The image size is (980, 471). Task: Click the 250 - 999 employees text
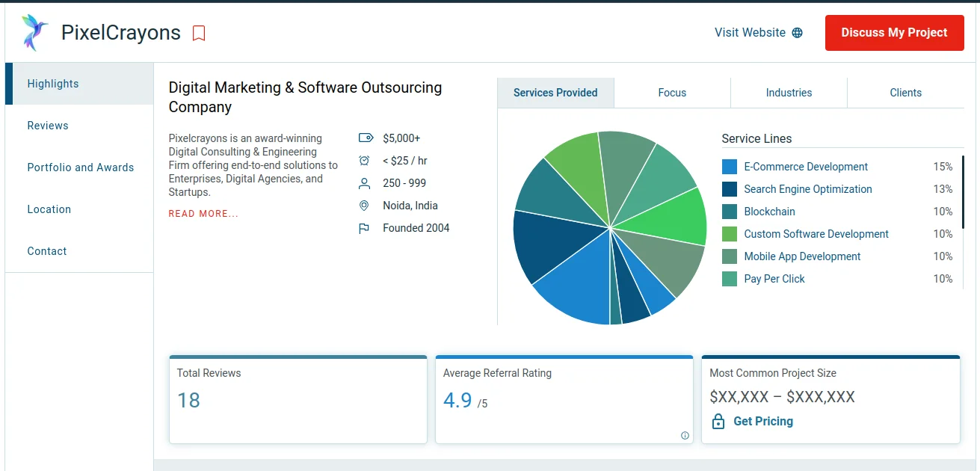[x=404, y=183]
